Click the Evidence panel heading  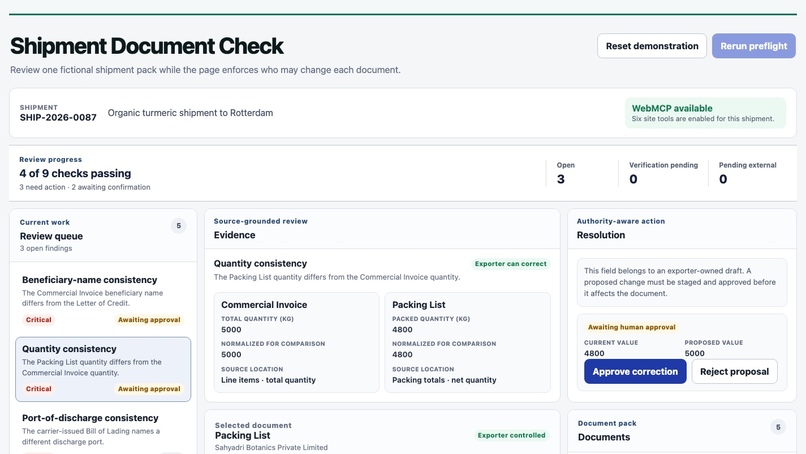(x=234, y=235)
